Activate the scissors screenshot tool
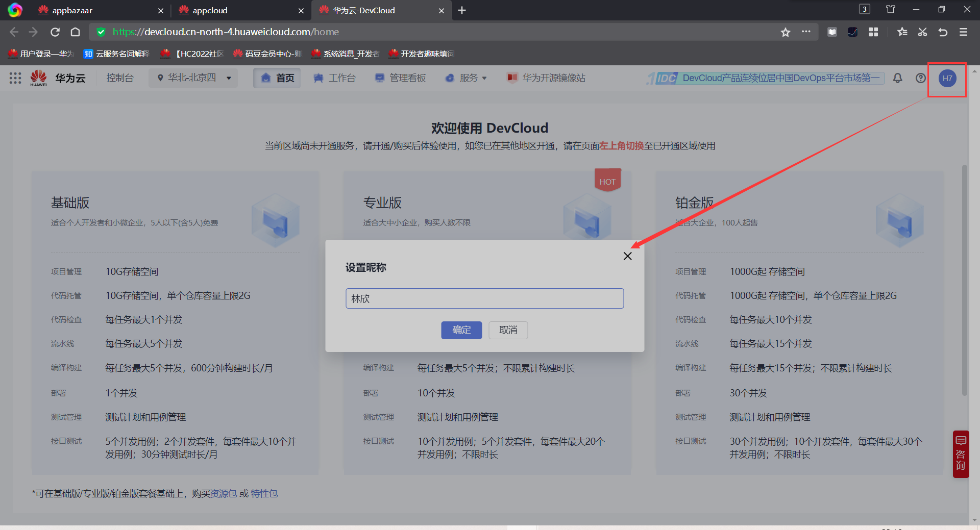 922,32
